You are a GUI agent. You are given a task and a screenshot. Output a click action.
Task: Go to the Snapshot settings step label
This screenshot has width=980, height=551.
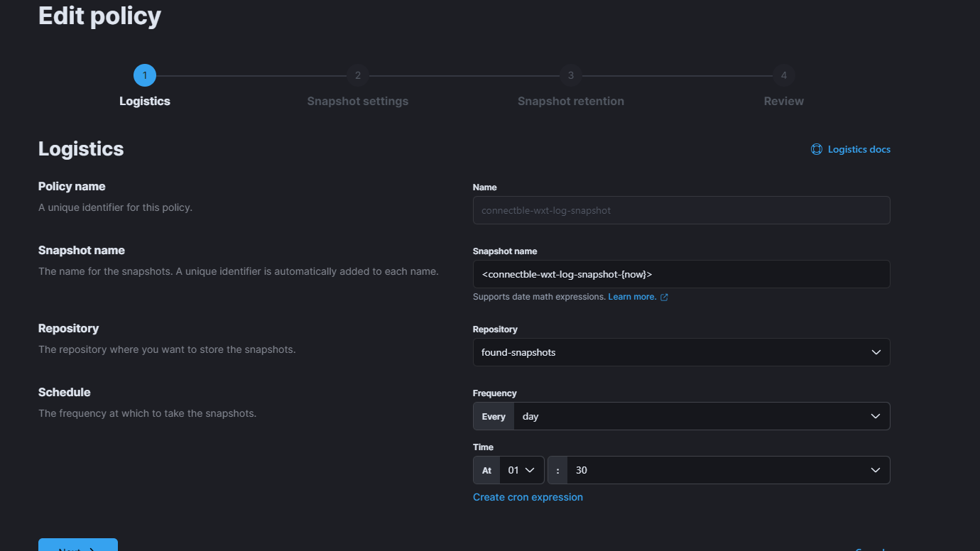pyautogui.click(x=358, y=101)
